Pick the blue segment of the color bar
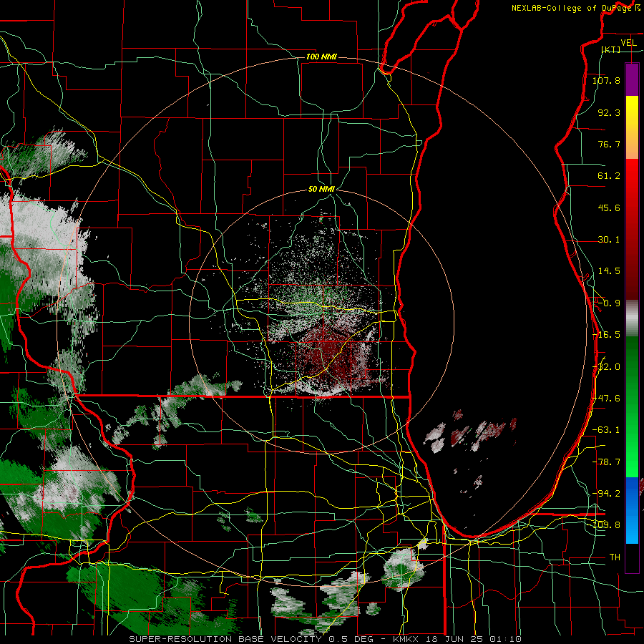The height and width of the screenshot is (644, 644). tap(632, 510)
